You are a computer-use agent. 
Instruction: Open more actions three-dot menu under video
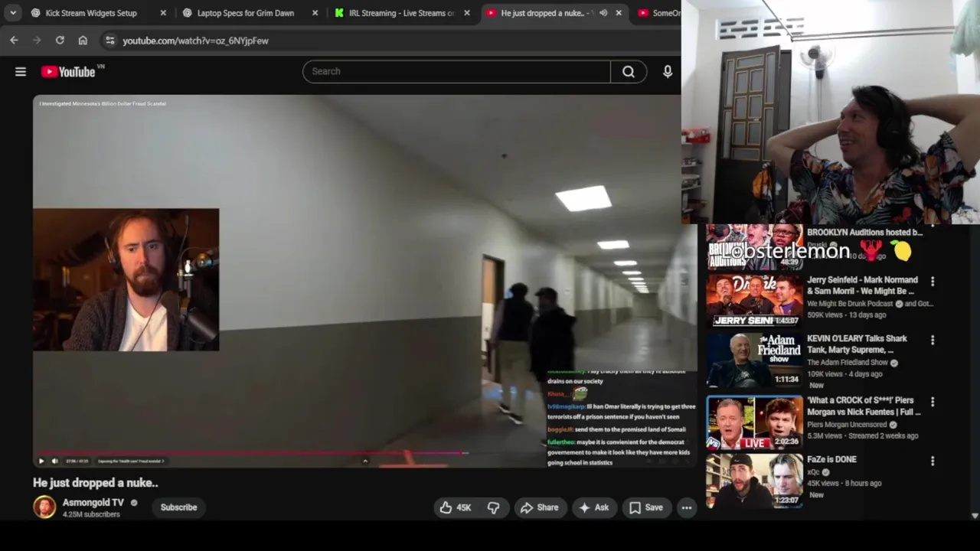point(687,507)
